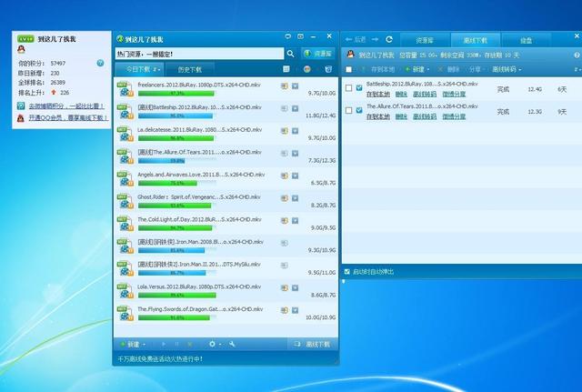Open folder icon for freelancers.2012 download
This screenshot has height=392, width=582.
point(285,86)
